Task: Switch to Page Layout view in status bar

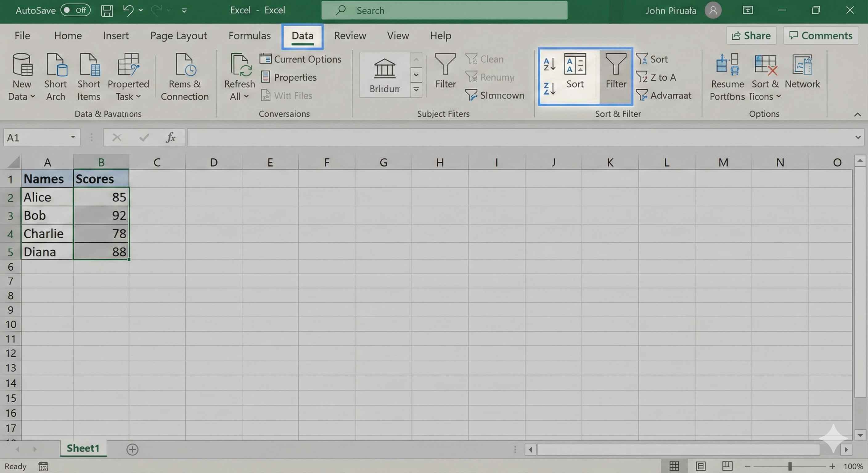Action: coord(701,466)
